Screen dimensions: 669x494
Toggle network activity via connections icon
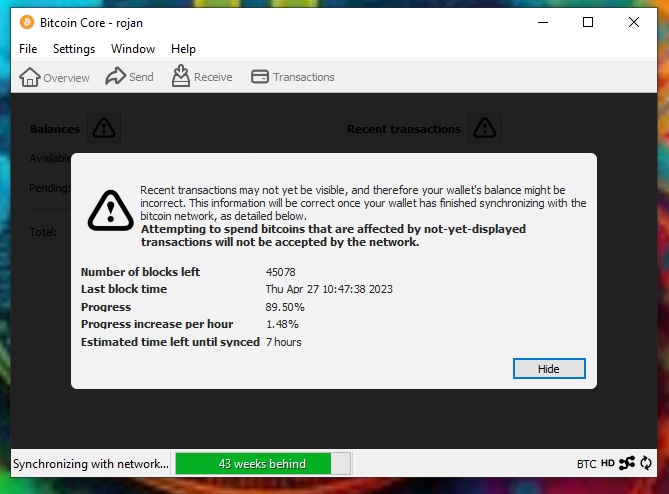point(627,463)
